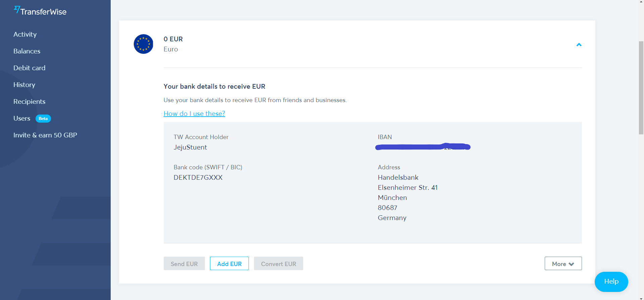The height and width of the screenshot is (300, 644).
Task: Click the TransferWise logo
Action: click(40, 11)
